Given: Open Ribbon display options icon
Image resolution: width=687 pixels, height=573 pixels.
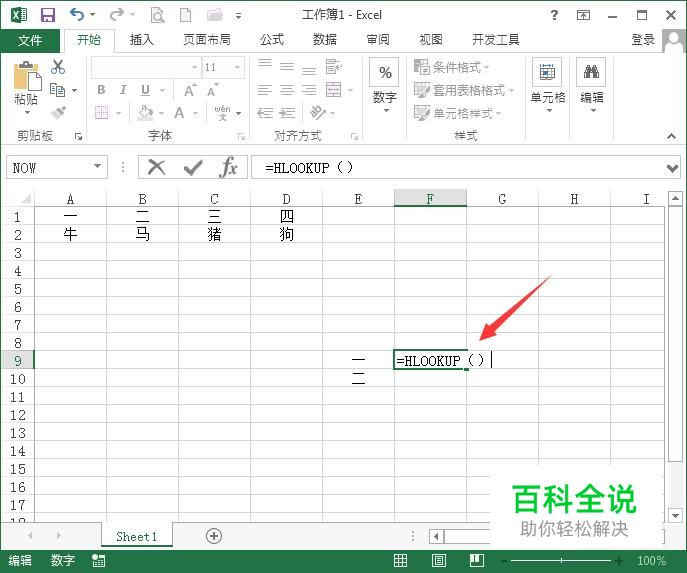Looking at the screenshot, I should [x=583, y=15].
